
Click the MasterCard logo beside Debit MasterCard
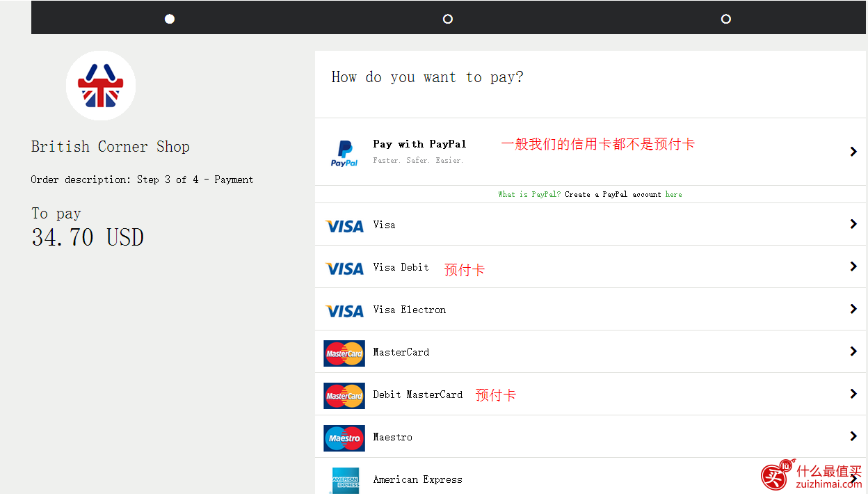[x=344, y=396]
